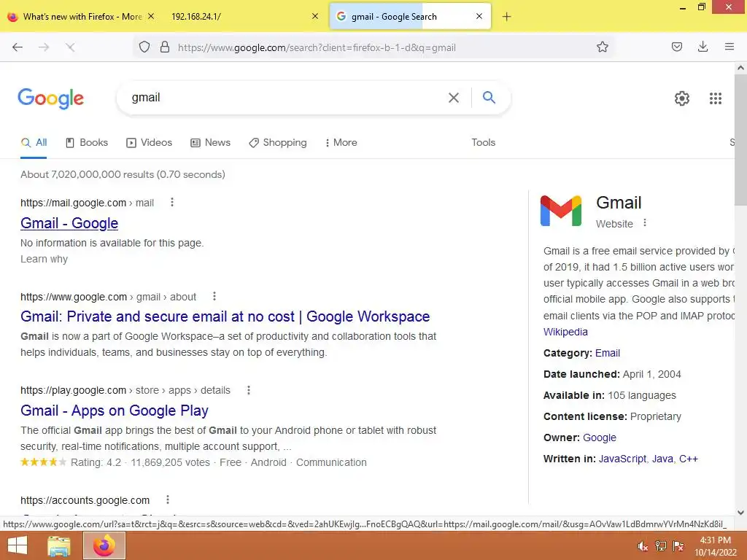The image size is (747, 560).
Task: Open options dots next to mail.google.com result
Action: [172, 203]
